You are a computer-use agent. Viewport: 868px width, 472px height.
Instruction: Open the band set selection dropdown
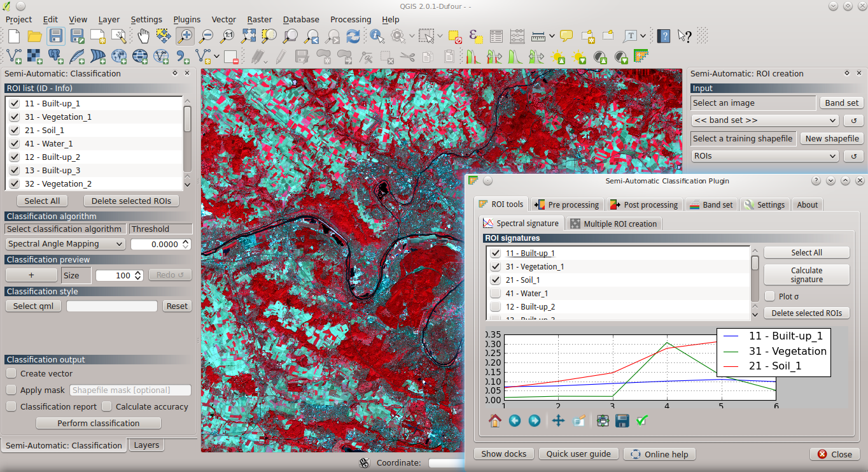click(764, 120)
